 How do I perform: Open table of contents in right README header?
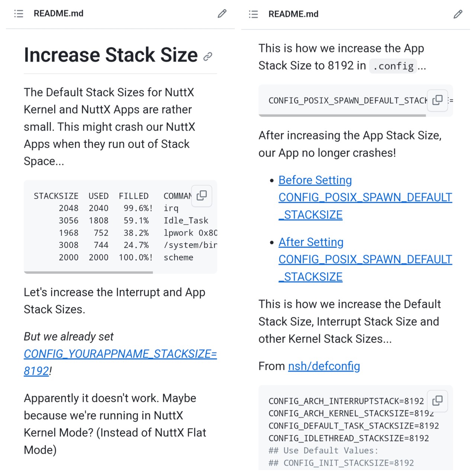pyautogui.click(x=253, y=15)
